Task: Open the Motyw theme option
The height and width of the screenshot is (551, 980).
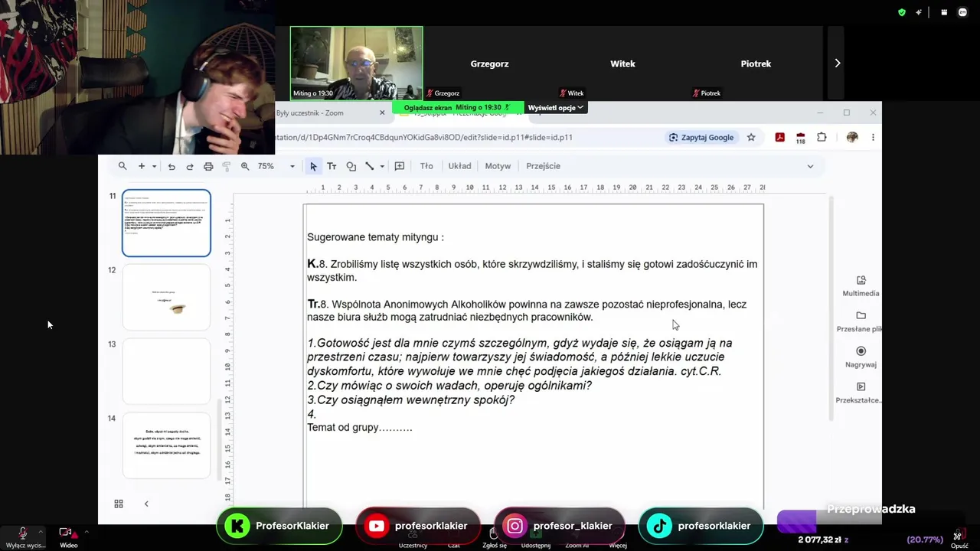Action: coord(498,166)
